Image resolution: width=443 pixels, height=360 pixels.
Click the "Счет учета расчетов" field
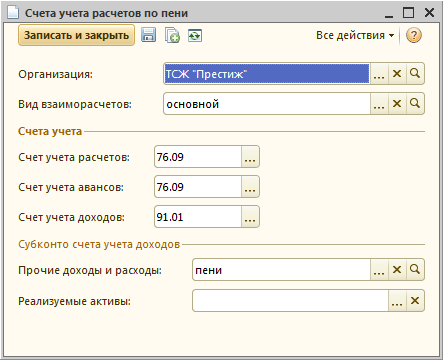(x=198, y=157)
